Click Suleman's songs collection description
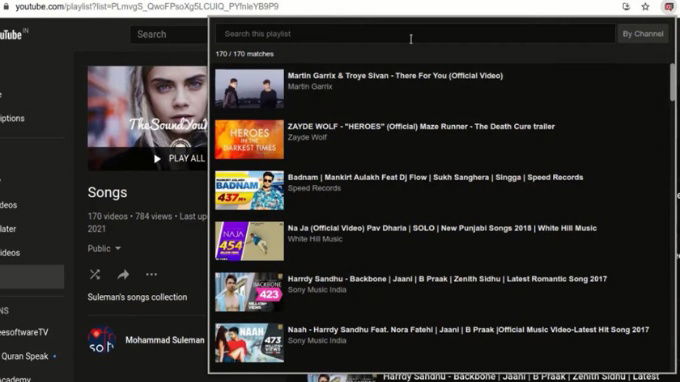 [137, 297]
